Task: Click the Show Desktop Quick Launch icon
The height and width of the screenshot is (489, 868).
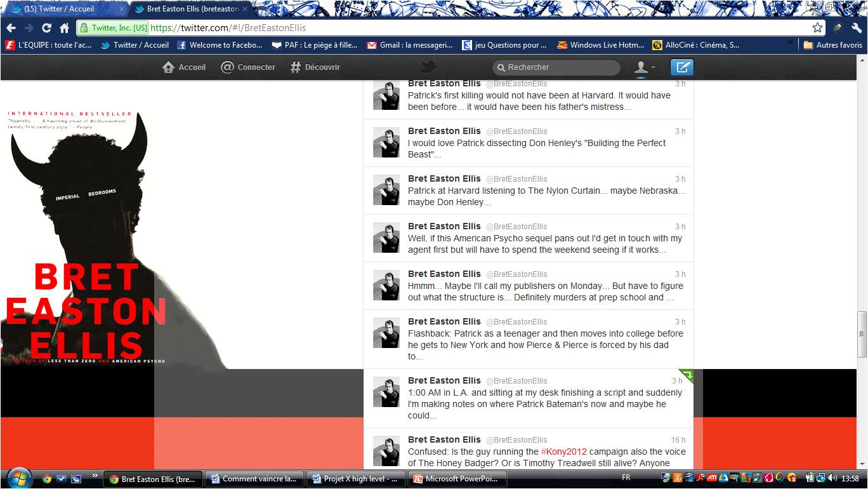Action: (62, 479)
